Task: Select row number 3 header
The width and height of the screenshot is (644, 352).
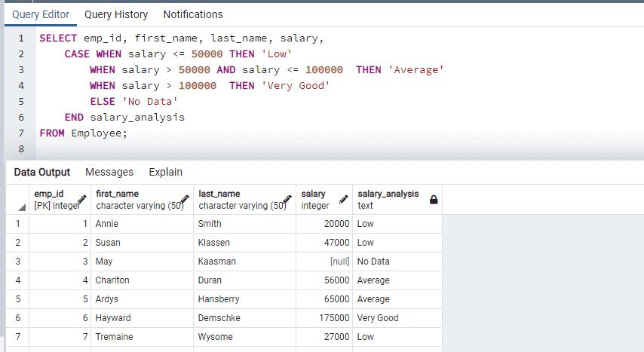Action: (x=17, y=262)
